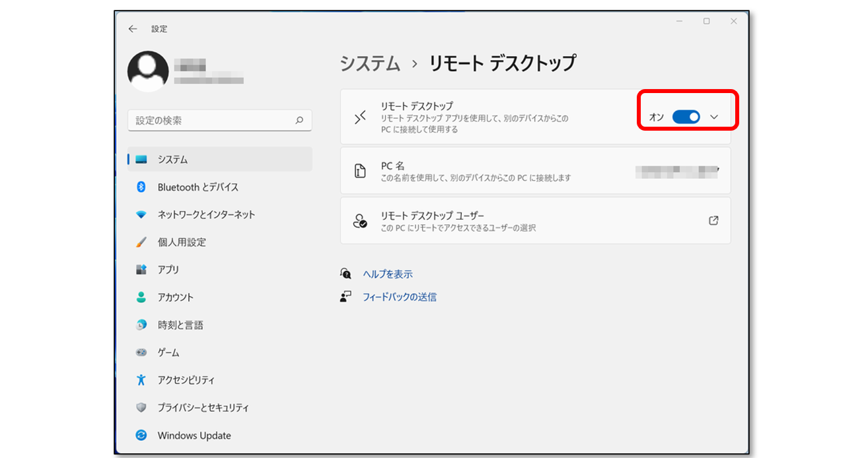This screenshot has height=458, width=868.
Task: Click the 個人用設定 paintbrush icon
Action: (141, 242)
